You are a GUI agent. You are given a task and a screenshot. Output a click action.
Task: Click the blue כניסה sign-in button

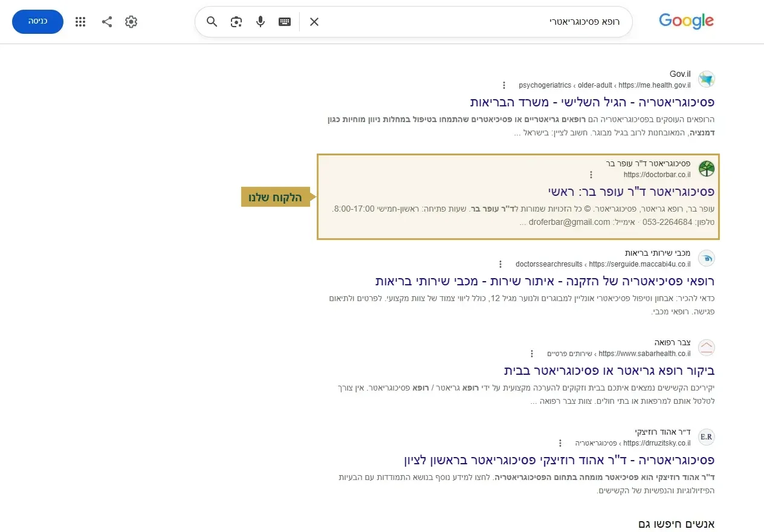point(37,22)
